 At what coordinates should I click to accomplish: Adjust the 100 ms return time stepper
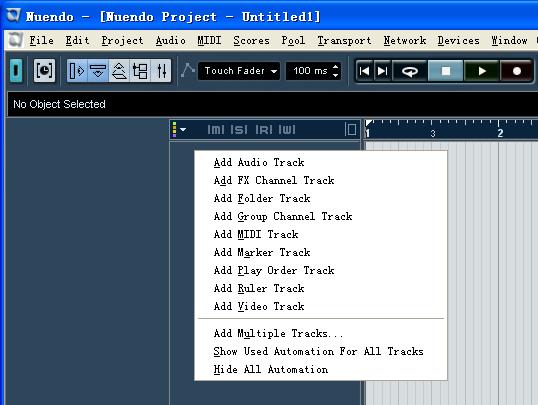(x=336, y=71)
